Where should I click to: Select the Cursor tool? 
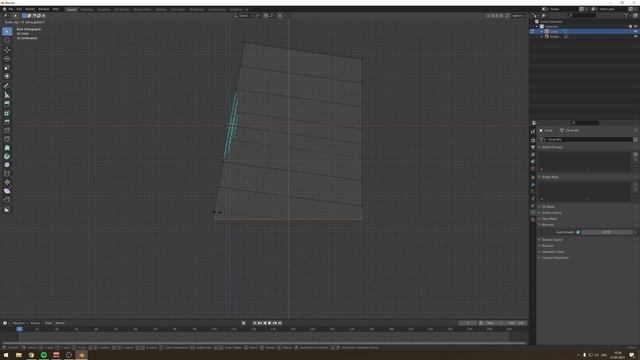point(7,41)
